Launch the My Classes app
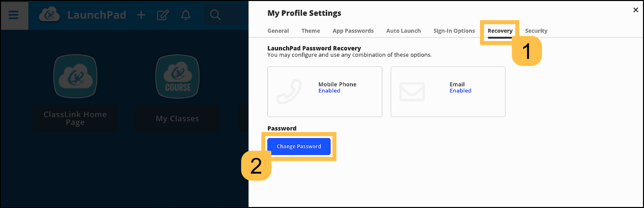The height and width of the screenshot is (208, 644). [x=177, y=76]
